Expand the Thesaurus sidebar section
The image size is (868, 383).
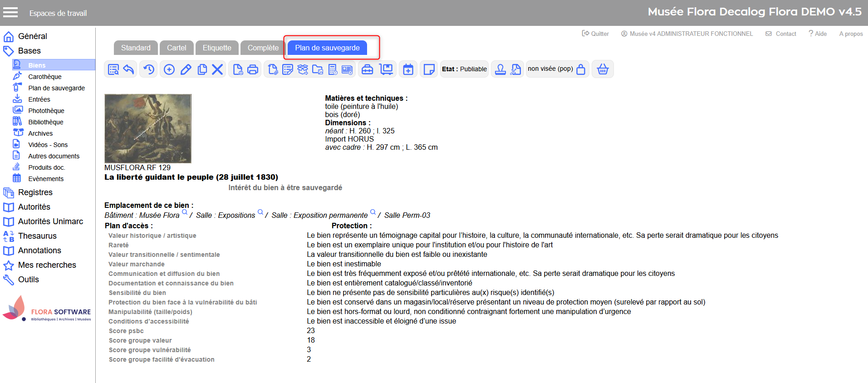tap(37, 236)
